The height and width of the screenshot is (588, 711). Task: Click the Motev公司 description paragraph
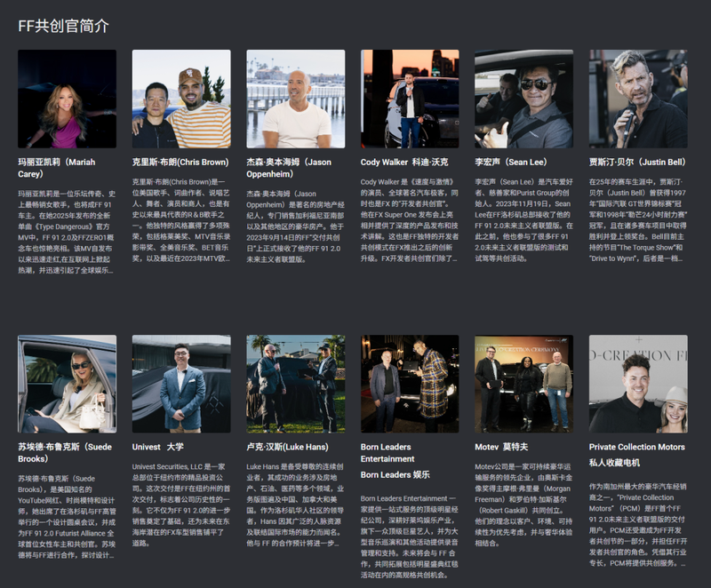(523, 505)
